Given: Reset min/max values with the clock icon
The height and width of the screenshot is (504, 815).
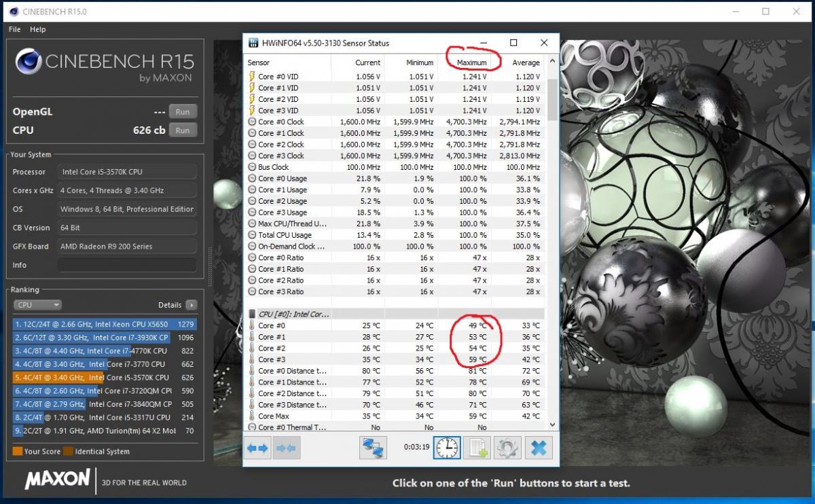Looking at the screenshot, I should 447,448.
